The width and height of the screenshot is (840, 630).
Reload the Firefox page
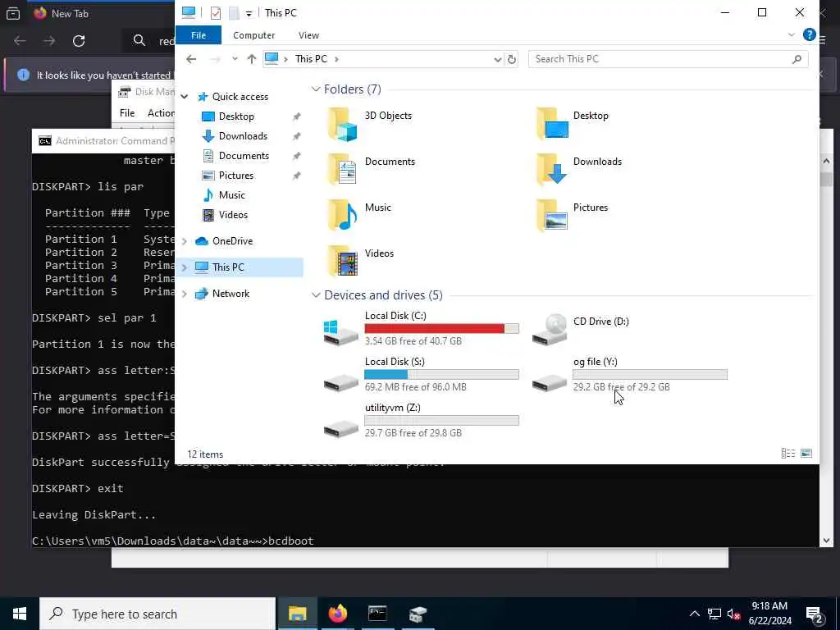(x=79, y=41)
